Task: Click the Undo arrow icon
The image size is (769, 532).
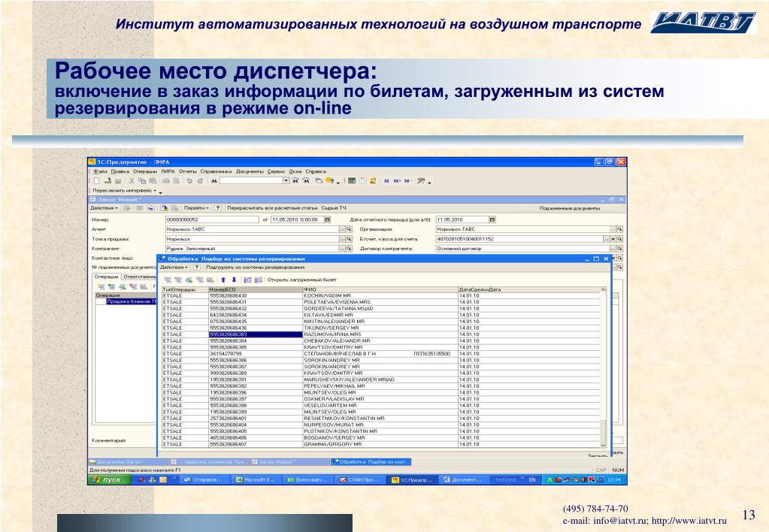Action: 189,181
